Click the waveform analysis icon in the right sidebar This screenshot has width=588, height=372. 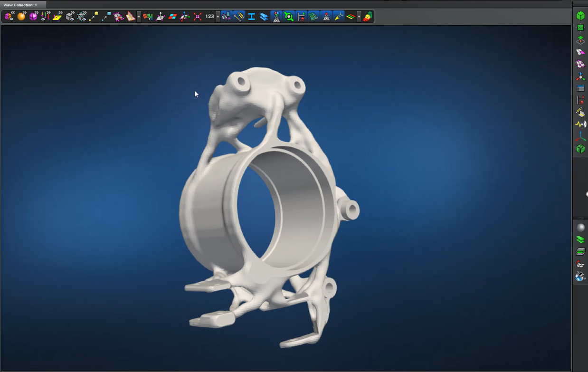pos(580,124)
